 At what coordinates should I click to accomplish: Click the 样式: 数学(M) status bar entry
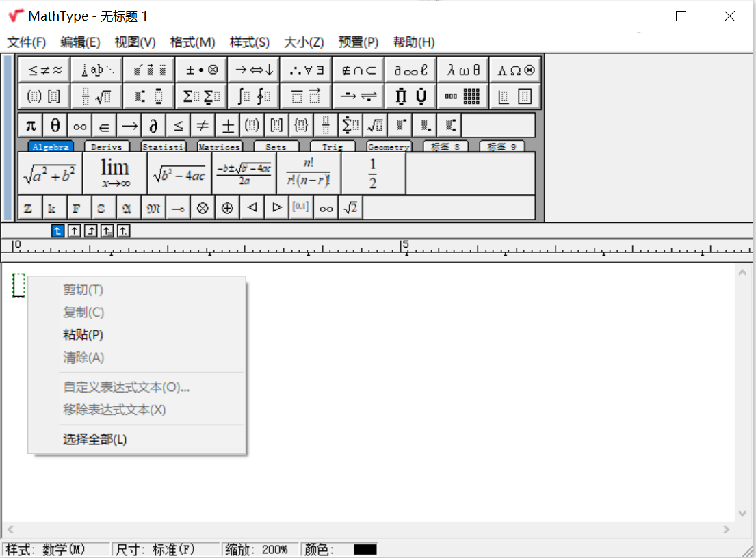click(x=56, y=549)
